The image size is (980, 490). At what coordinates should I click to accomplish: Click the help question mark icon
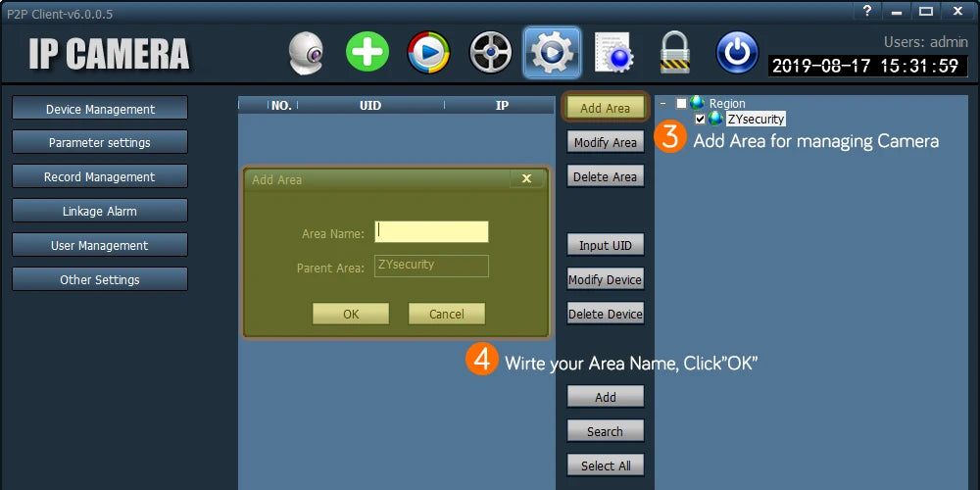(x=866, y=11)
